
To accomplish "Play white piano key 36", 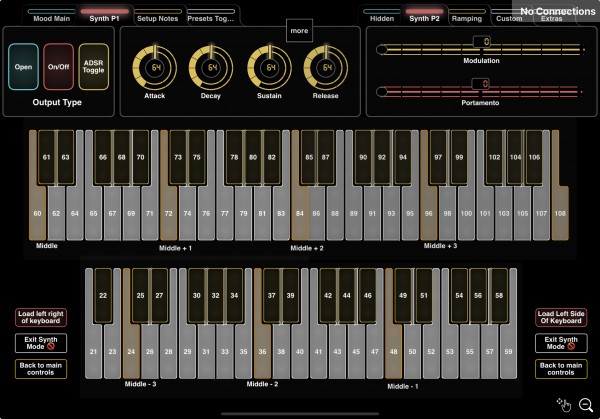I will point(262,351).
